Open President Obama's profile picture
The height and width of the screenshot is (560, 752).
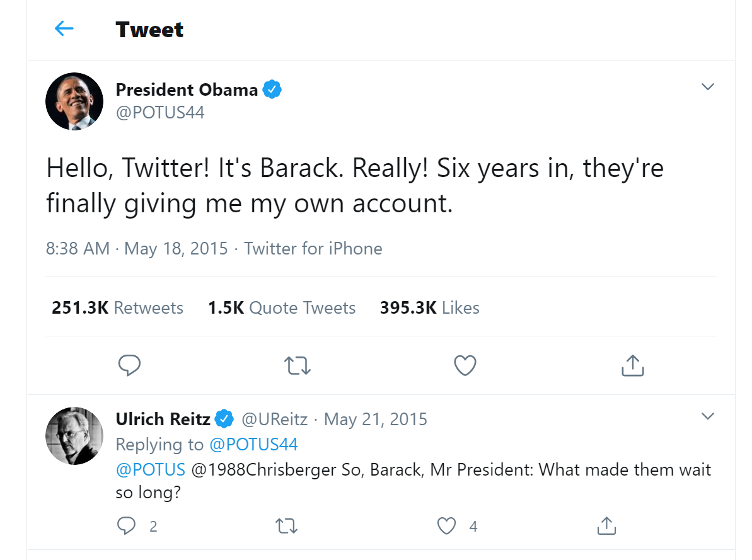pyautogui.click(x=74, y=101)
